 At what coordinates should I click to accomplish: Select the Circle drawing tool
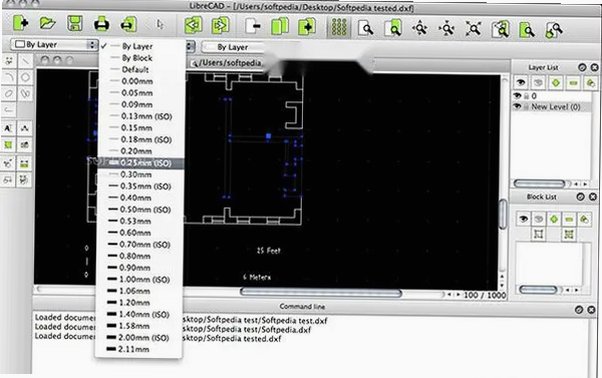25,77
